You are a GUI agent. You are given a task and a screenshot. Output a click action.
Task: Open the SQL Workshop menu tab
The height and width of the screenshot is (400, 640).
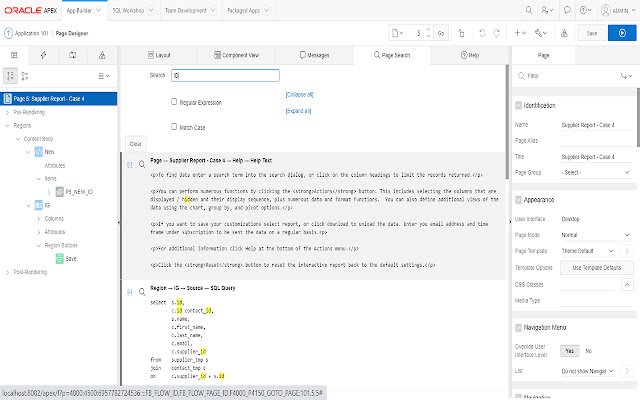point(133,10)
